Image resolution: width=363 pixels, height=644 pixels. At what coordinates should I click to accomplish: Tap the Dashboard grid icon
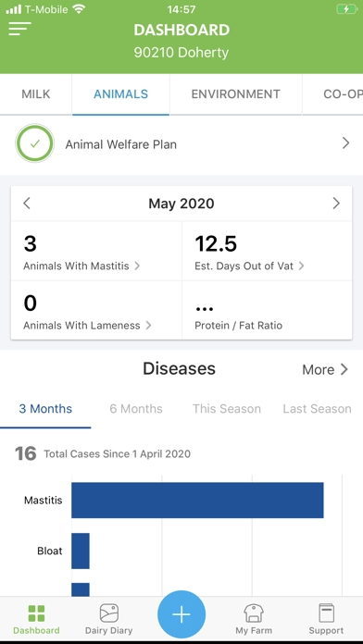coord(36,613)
